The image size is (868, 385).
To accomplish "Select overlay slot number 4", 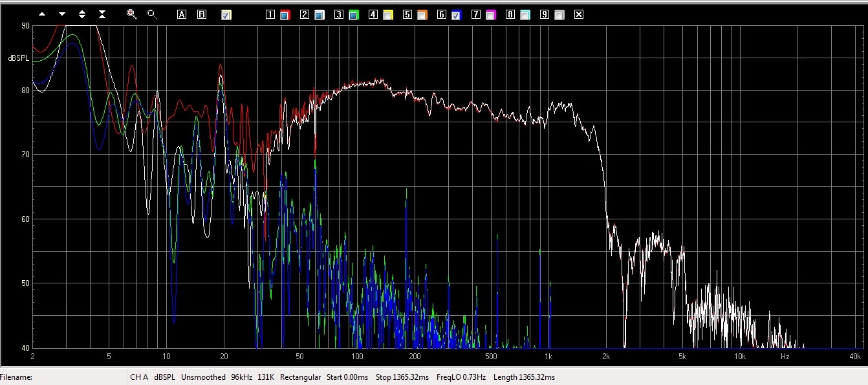I will click(x=373, y=14).
